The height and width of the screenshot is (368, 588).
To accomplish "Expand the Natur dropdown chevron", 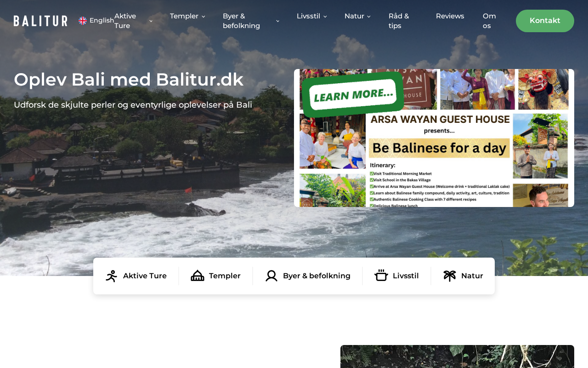I will [368, 17].
